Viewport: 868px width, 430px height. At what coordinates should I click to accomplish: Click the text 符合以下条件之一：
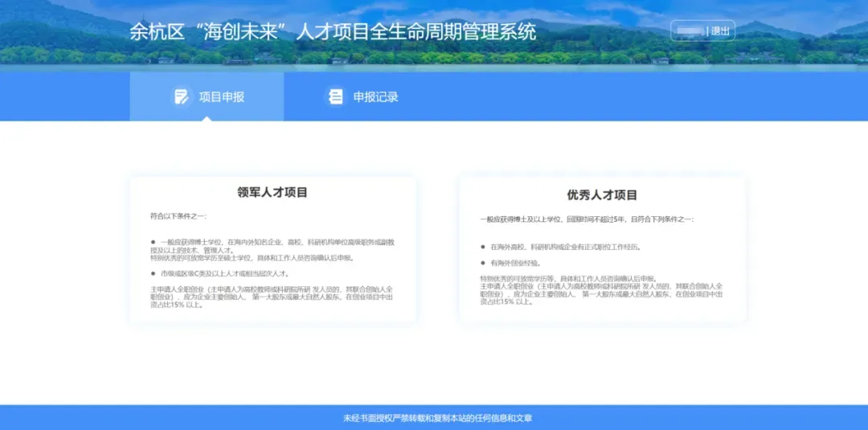(x=178, y=216)
